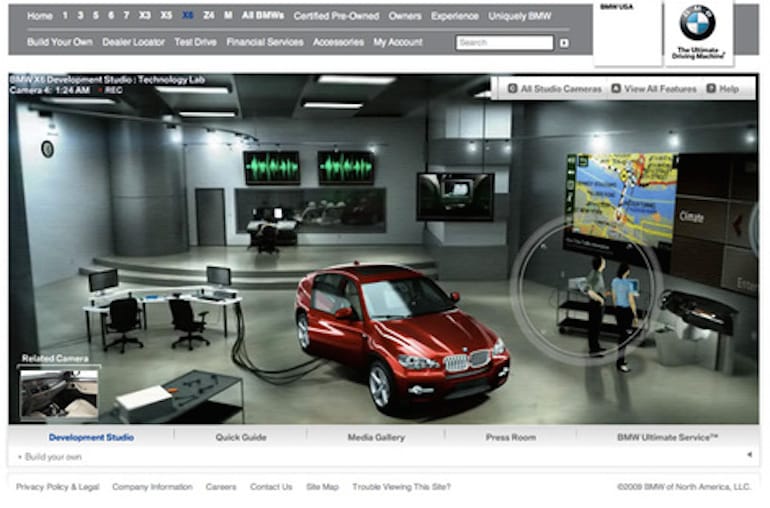The width and height of the screenshot is (770, 508).
Task: Open the Press Room tab
Action: coord(511,437)
